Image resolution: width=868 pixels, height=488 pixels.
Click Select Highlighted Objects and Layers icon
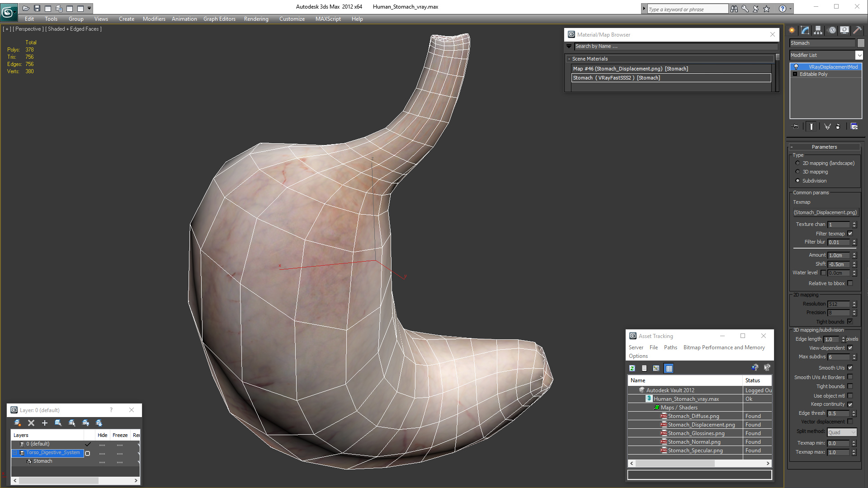click(x=58, y=423)
